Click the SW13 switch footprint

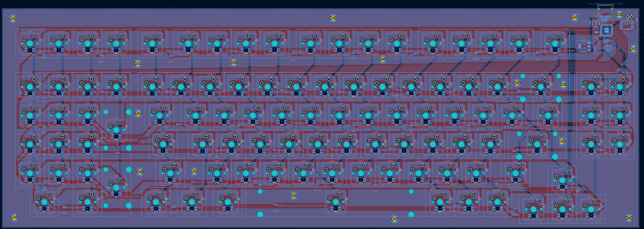click(397, 44)
